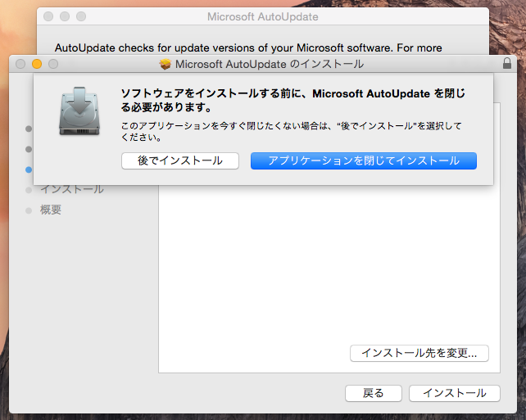Click the gray bullet beside 概要
The width and height of the screenshot is (526, 420).
pos(29,210)
